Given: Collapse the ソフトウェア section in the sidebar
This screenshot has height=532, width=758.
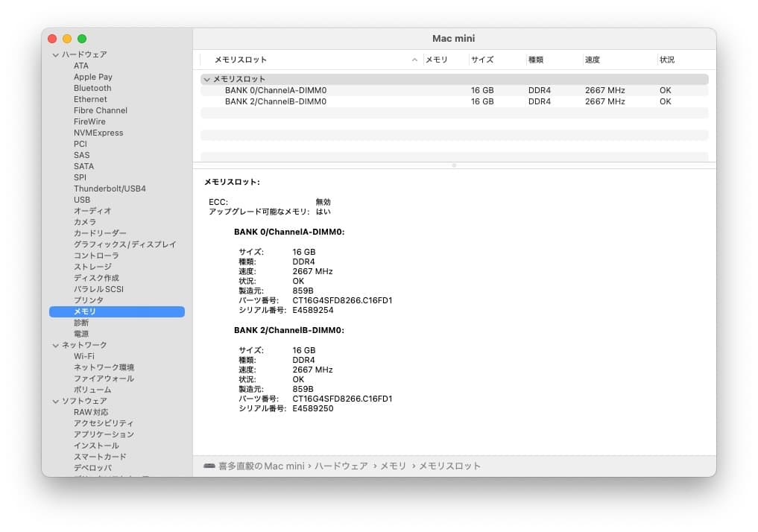Looking at the screenshot, I should pos(55,400).
